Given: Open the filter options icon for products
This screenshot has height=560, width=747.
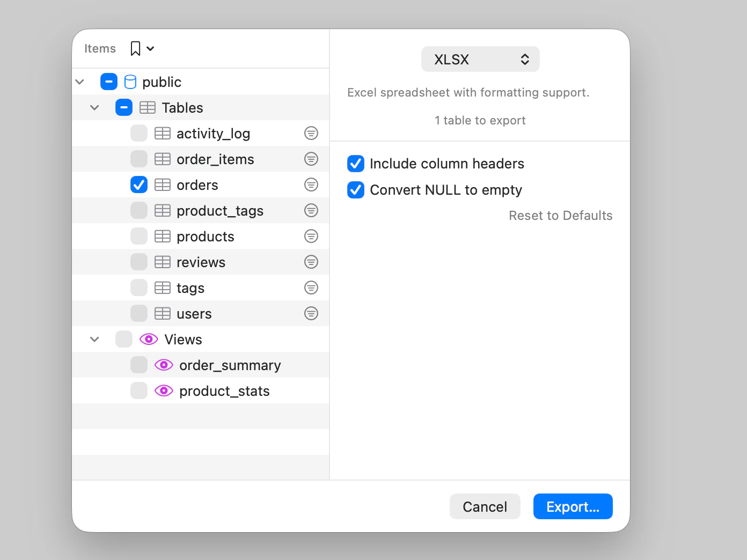Looking at the screenshot, I should point(311,236).
